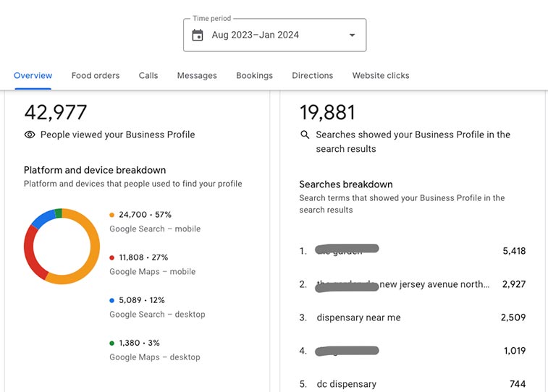Click the orange Google Search mobile legend dot

[111, 215]
